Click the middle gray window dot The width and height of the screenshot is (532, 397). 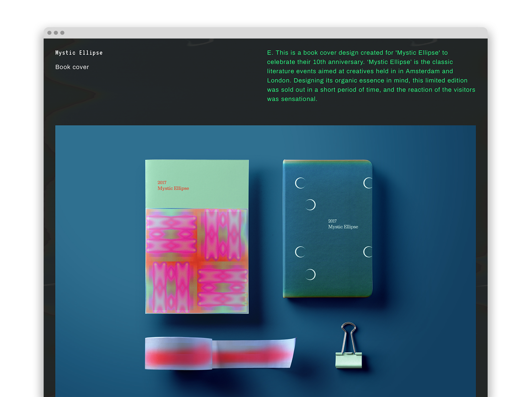[56, 33]
